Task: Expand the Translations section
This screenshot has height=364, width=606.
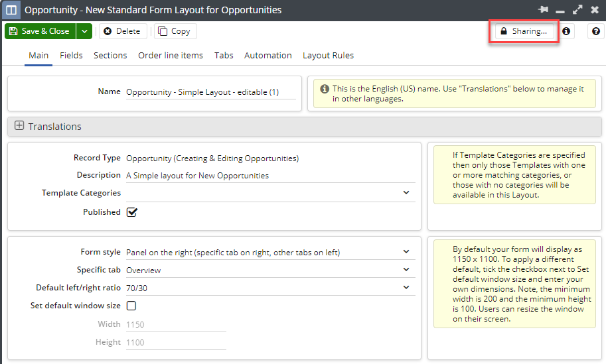Action: 19,126
